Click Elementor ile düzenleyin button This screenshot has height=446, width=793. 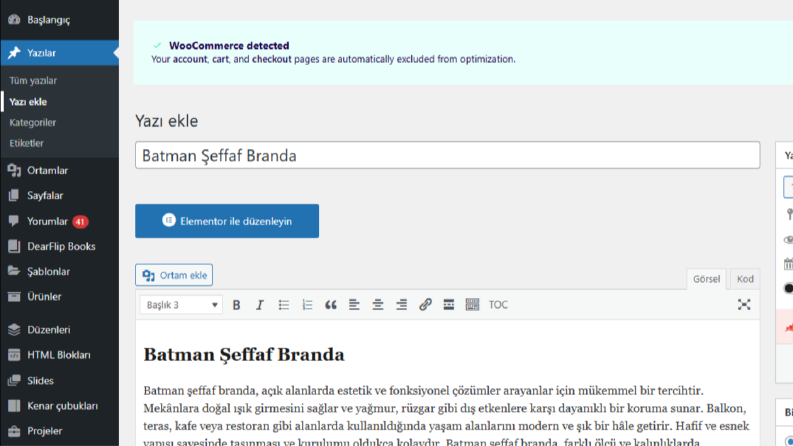click(x=227, y=221)
